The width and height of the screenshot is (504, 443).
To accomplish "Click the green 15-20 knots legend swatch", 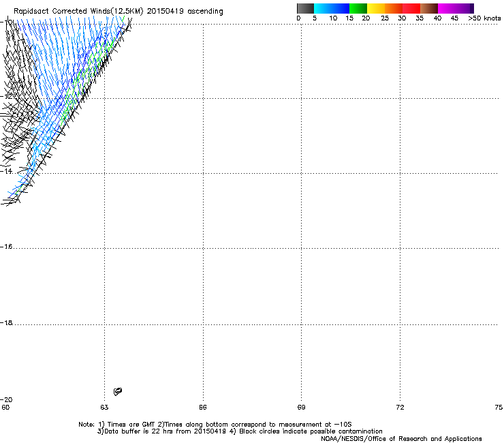I will point(358,8).
